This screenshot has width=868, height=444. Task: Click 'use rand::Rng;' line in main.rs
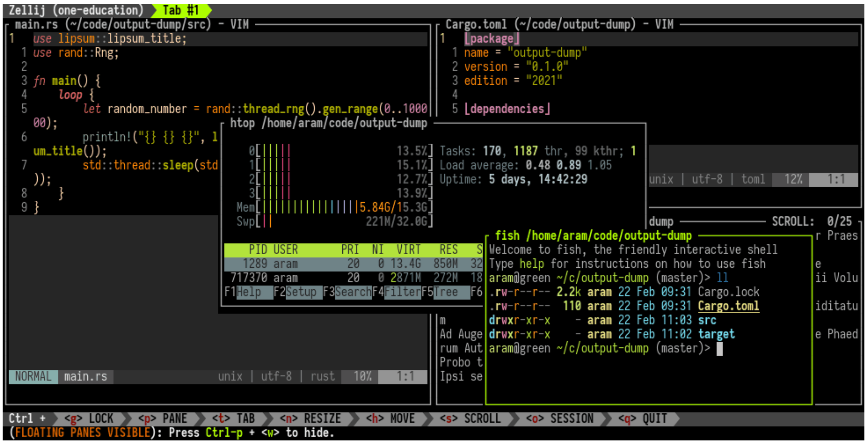tap(76, 53)
